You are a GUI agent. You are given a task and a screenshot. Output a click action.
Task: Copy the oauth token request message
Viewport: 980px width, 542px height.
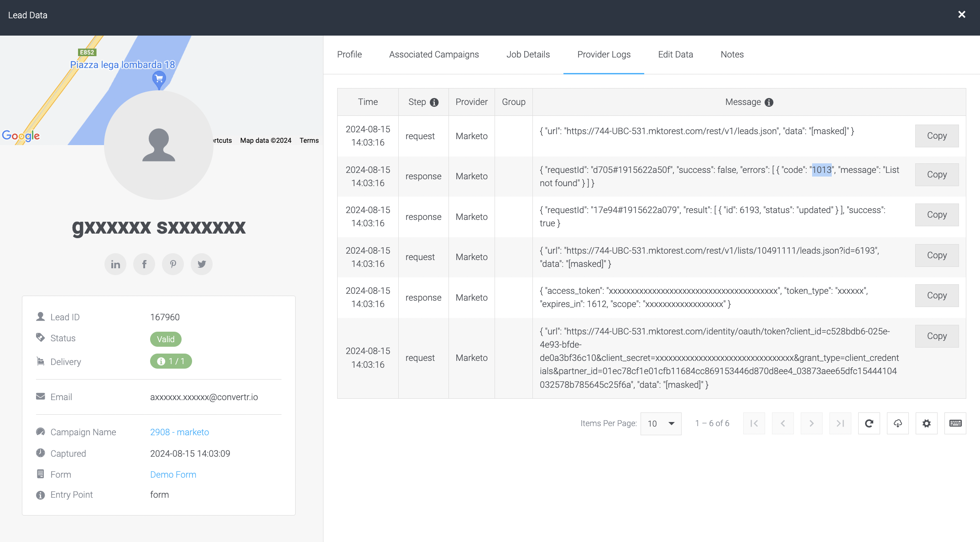click(x=937, y=336)
